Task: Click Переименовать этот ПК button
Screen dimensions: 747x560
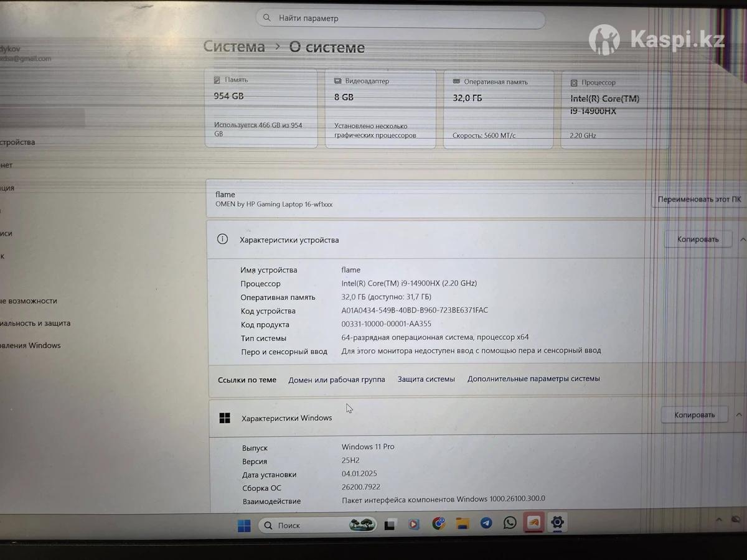Action: (698, 200)
